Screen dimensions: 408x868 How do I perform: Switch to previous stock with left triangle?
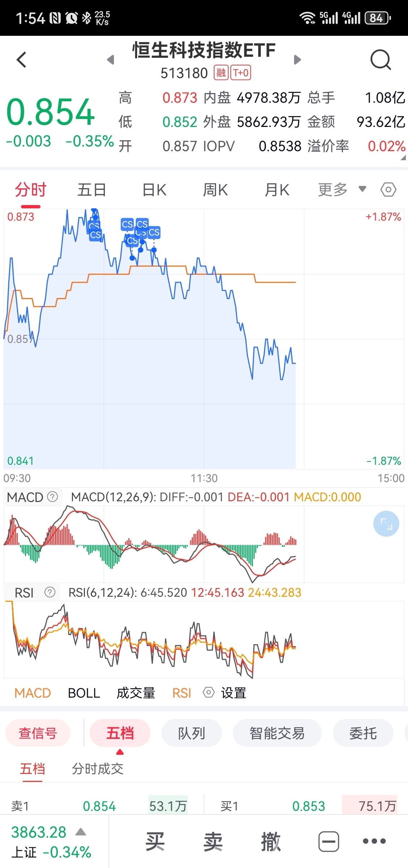point(111,60)
